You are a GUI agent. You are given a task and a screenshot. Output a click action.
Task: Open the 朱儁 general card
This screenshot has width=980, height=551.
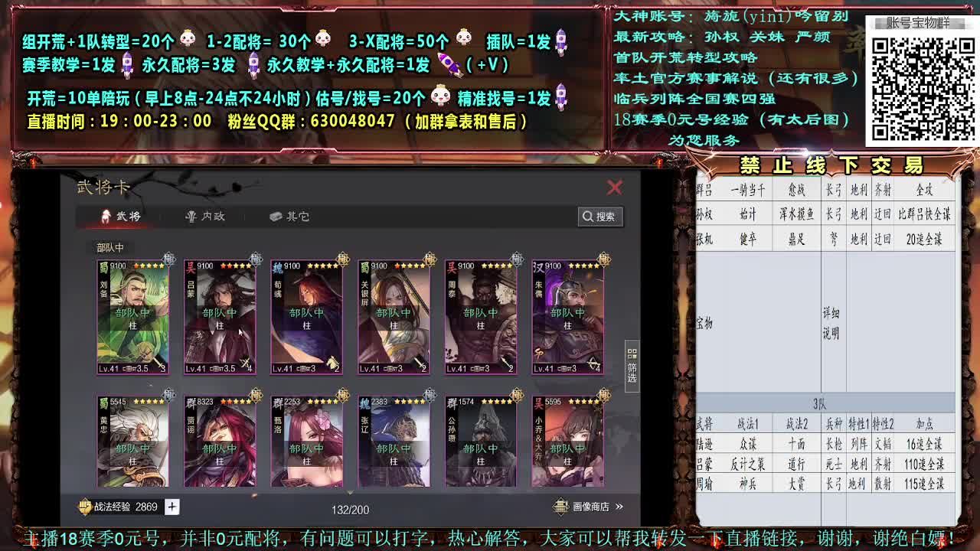coord(567,318)
